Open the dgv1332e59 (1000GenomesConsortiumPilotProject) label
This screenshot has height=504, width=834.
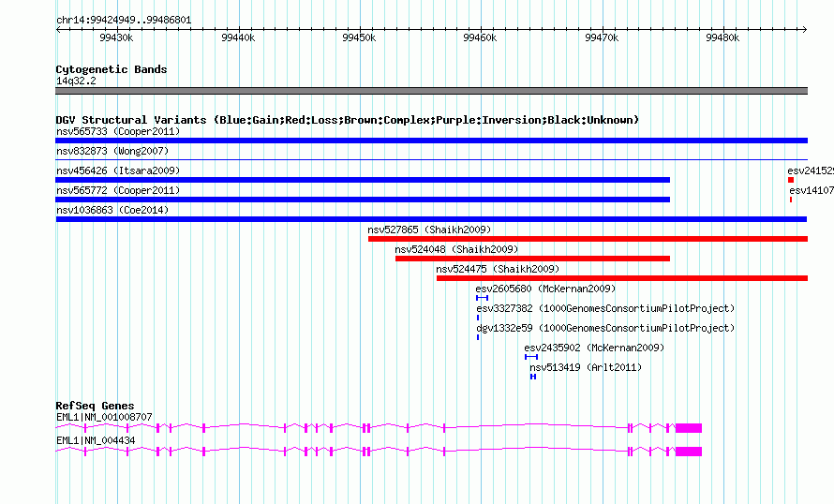coord(605,328)
